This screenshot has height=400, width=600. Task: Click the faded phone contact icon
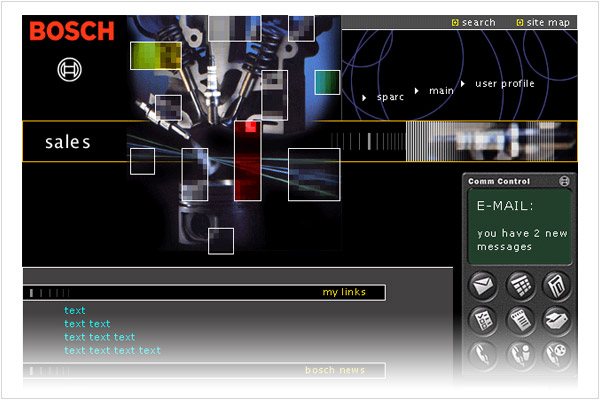tap(520, 354)
